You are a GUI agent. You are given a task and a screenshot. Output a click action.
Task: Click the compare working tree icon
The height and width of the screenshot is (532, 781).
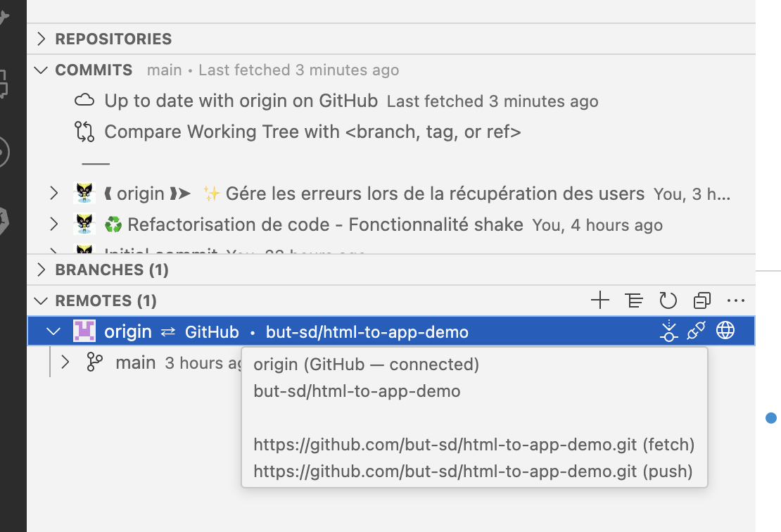[84, 132]
